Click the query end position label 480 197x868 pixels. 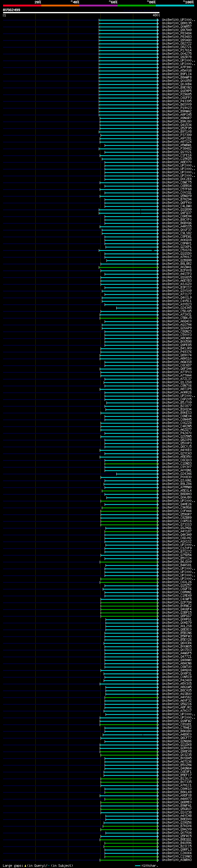tap(155, 15)
